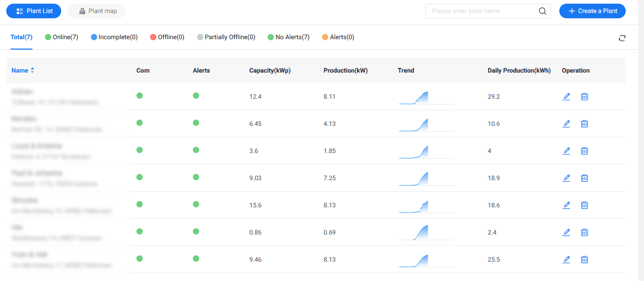Click the Operation column header

tap(576, 71)
